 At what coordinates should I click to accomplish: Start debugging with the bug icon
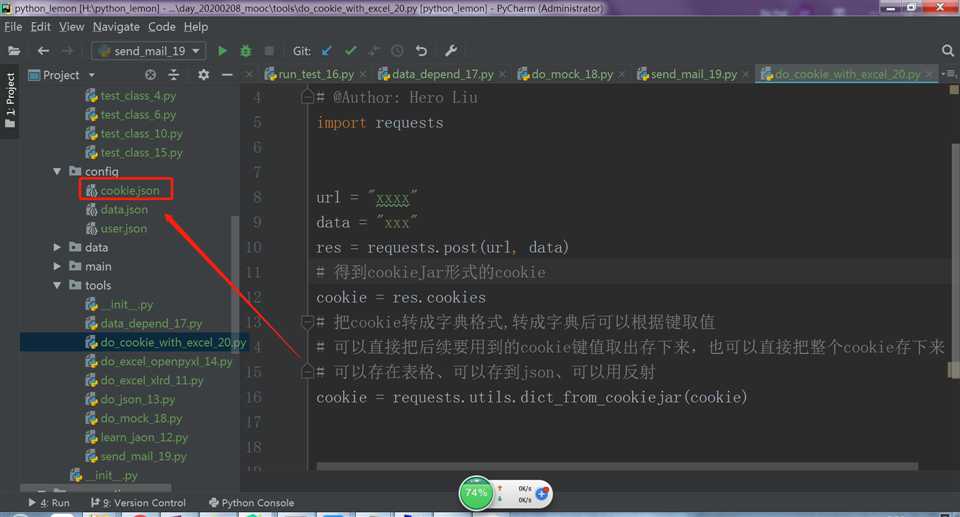click(246, 51)
